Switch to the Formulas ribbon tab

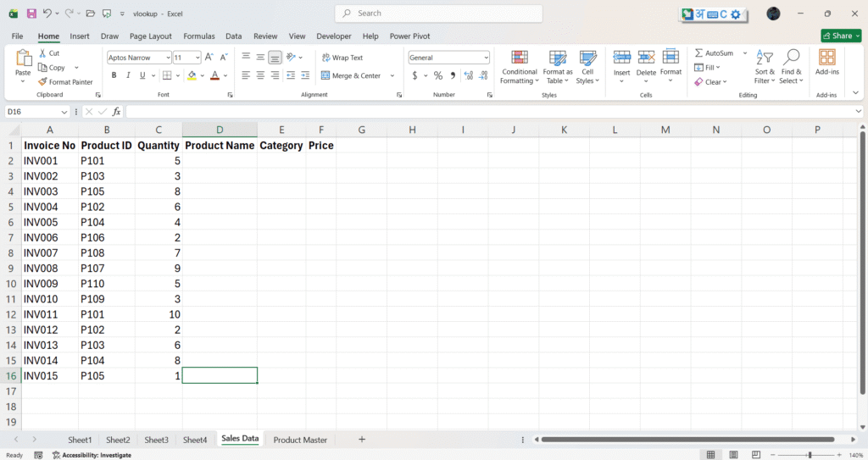point(198,36)
